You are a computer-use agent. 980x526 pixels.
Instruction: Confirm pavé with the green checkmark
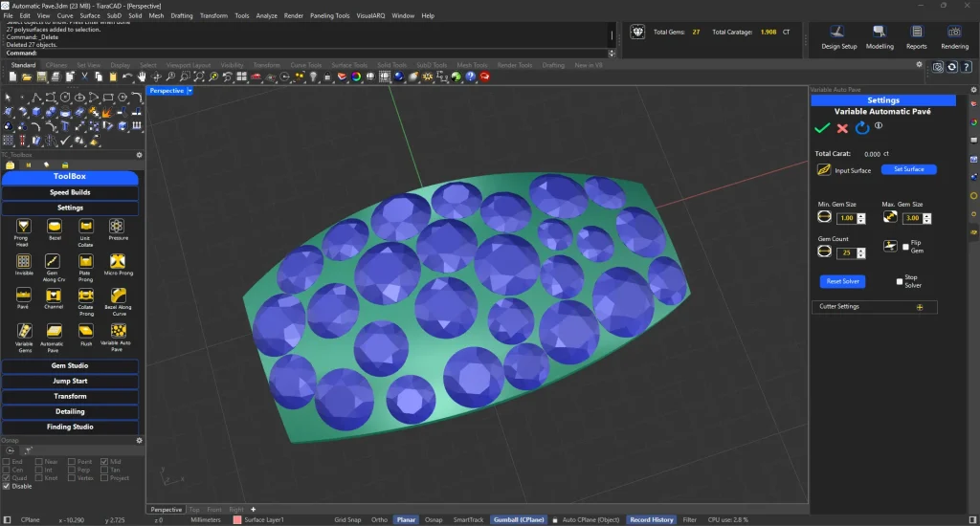point(821,128)
